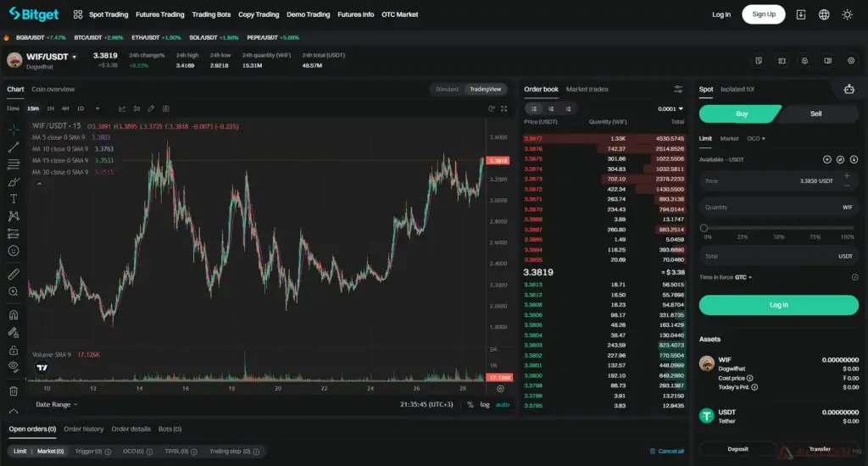This screenshot has width=868, height=466.
Task: Take a chart snapshot with camera icon
Action: [x=165, y=108]
